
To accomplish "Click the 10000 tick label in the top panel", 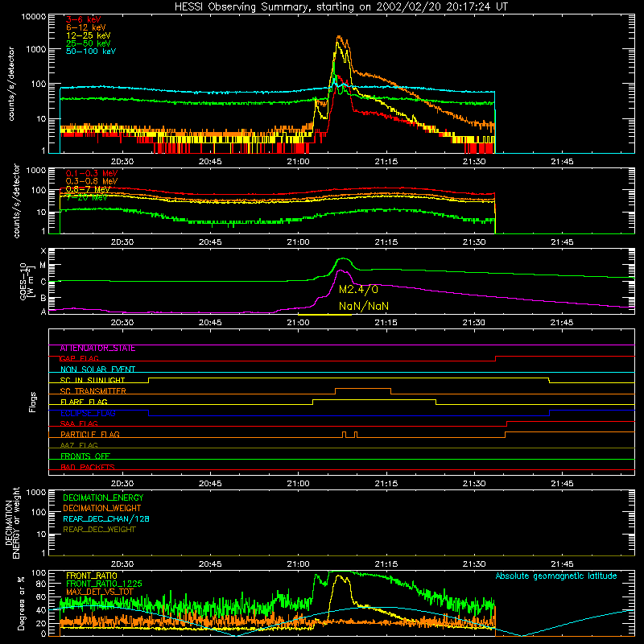I will (34, 16).
